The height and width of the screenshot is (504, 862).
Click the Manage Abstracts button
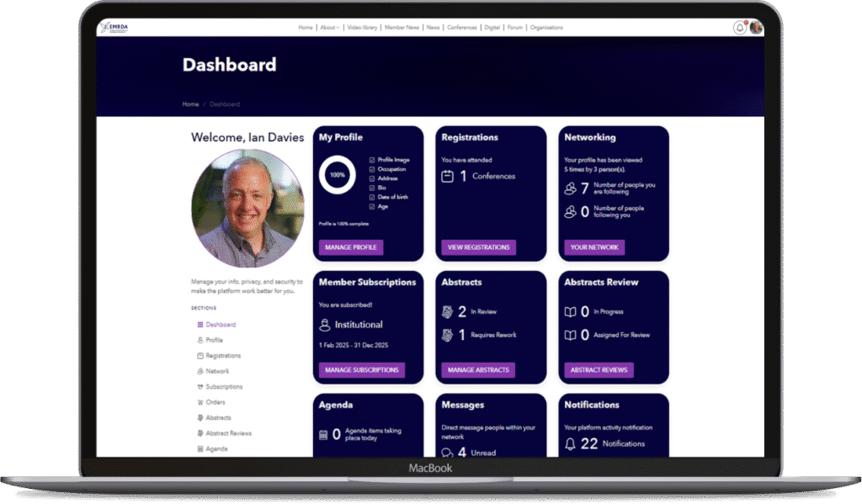point(477,370)
